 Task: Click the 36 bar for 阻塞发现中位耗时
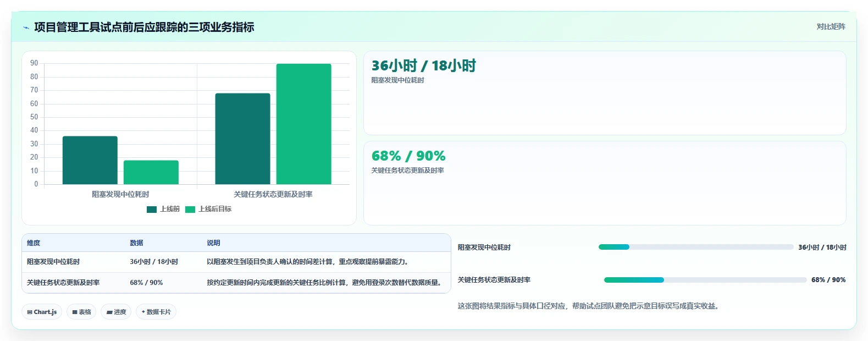(x=90, y=160)
